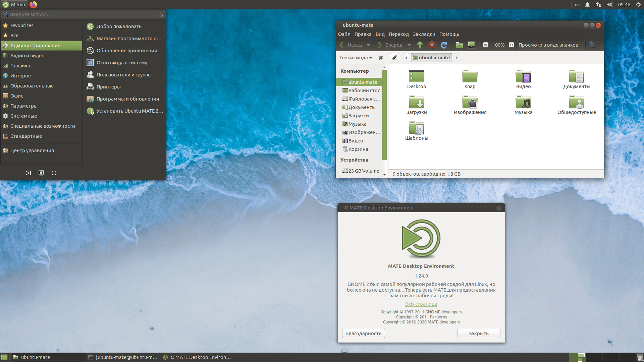The image size is (644, 362).
Task: Open file search with magnifier icon
Action: pyautogui.click(x=592, y=45)
